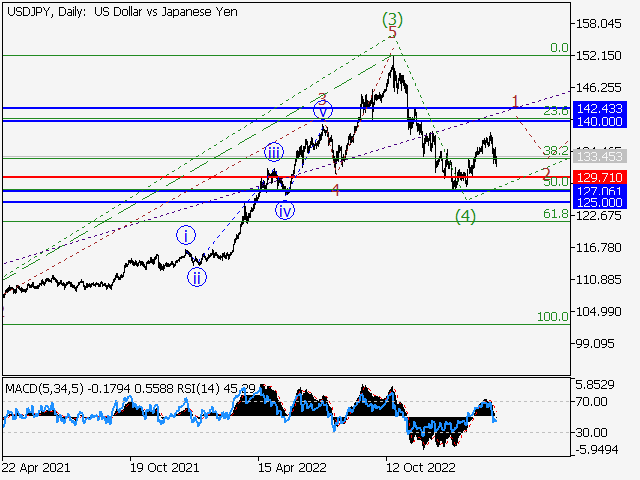Click the 116.780 price axis value

pos(598,248)
